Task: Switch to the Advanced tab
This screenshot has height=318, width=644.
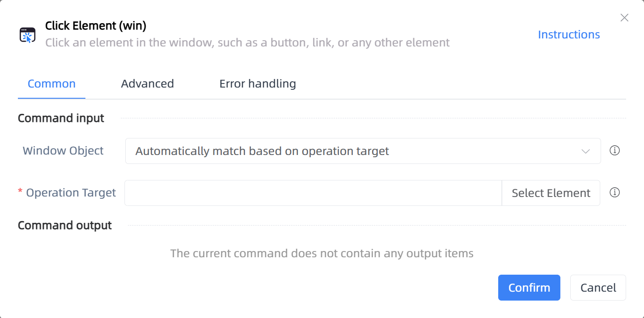Action: [148, 84]
